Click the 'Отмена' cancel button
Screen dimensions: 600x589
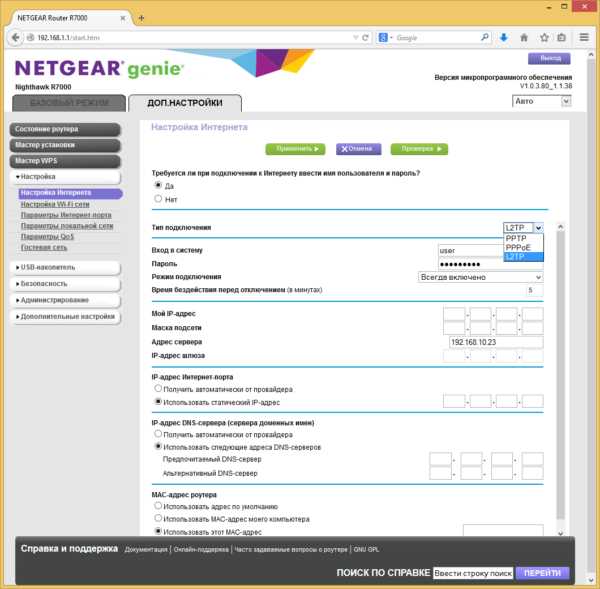[359, 149]
